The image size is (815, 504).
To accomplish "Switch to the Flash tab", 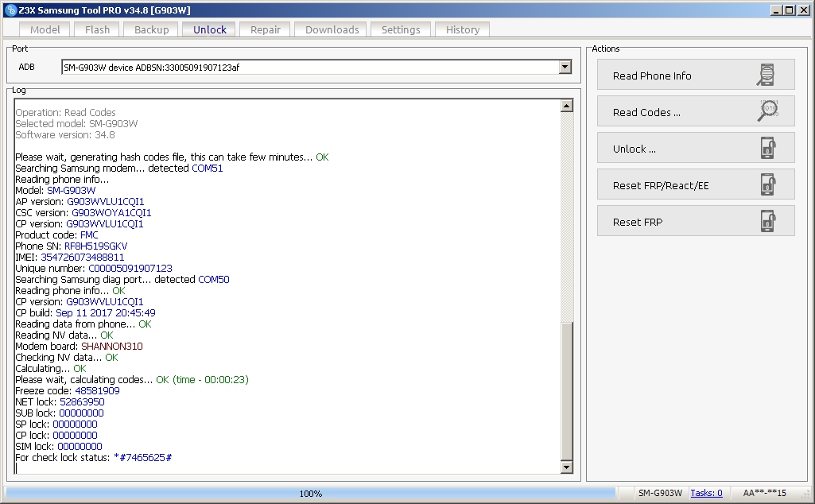I will click(97, 29).
